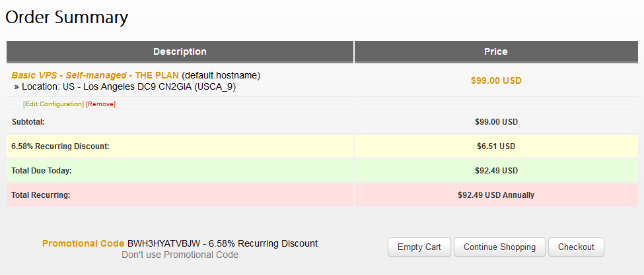Click the Order Summary heading
This screenshot has width=644, height=275.
pos(67,18)
